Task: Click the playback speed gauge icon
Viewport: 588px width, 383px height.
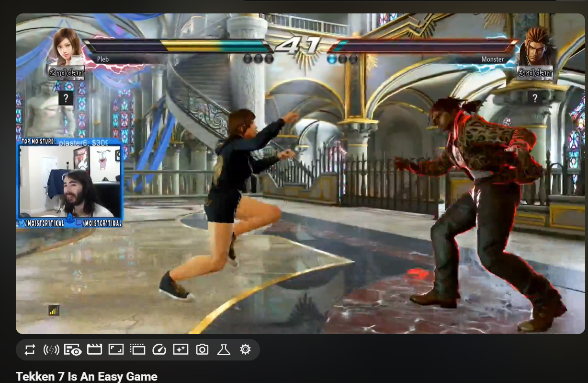Action: pyautogui.click(x=159, y=349)
